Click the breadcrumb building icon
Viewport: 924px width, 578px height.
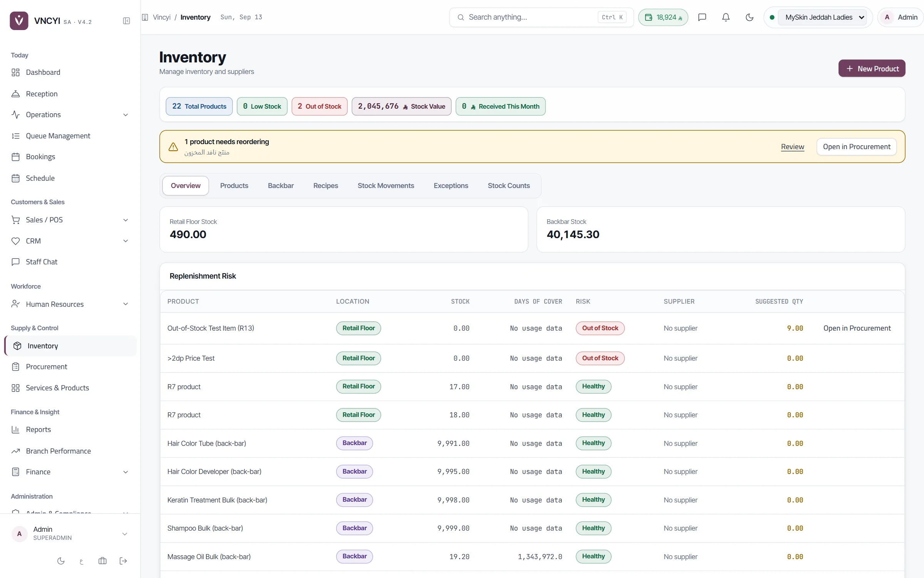tap(145, 17)
